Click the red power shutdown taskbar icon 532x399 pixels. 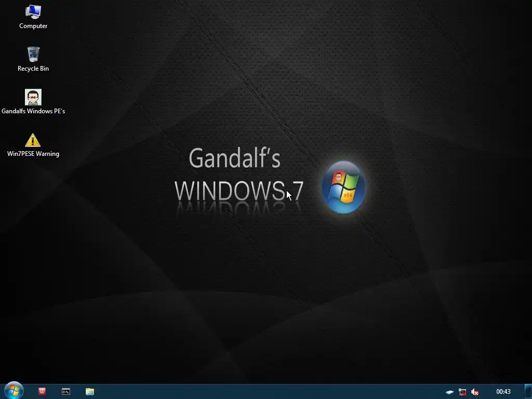point(42,391)
